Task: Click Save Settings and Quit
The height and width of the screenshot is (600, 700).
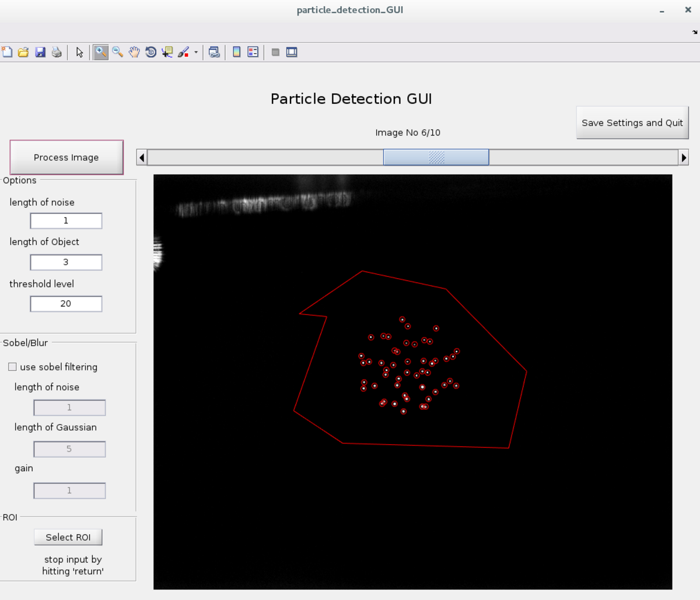Action: pos(632,123)
